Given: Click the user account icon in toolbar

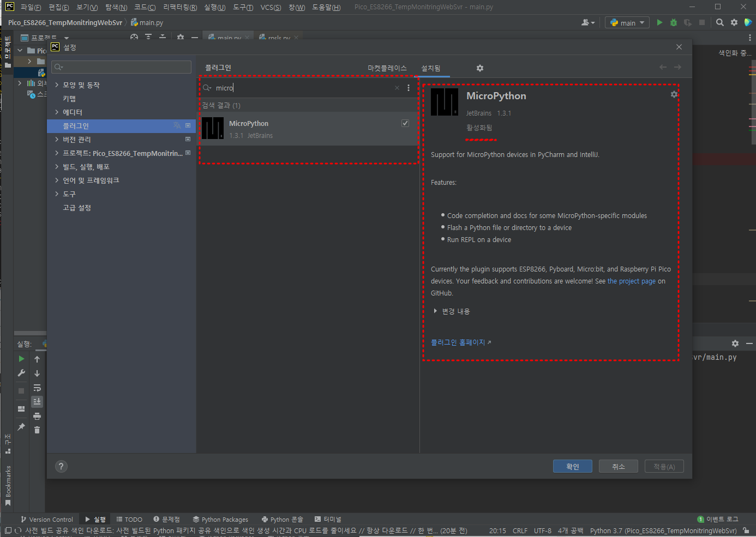Looking at the screenshot, I should tap(587, 22).
